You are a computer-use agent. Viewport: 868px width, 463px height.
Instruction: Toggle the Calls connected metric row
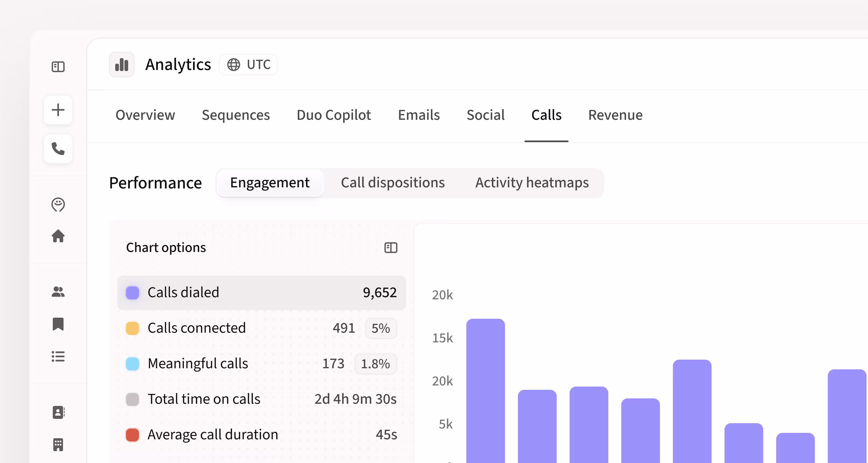point(261,328)
